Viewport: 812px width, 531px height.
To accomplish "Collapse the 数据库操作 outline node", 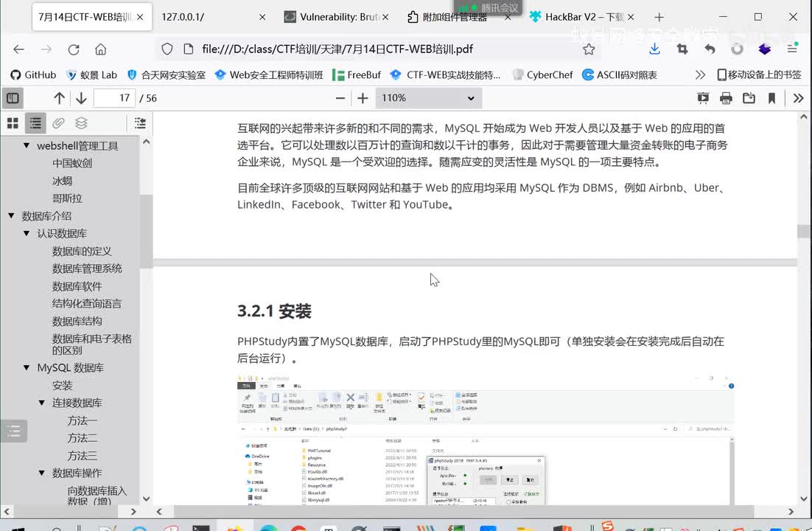I will tap(41, 473).
